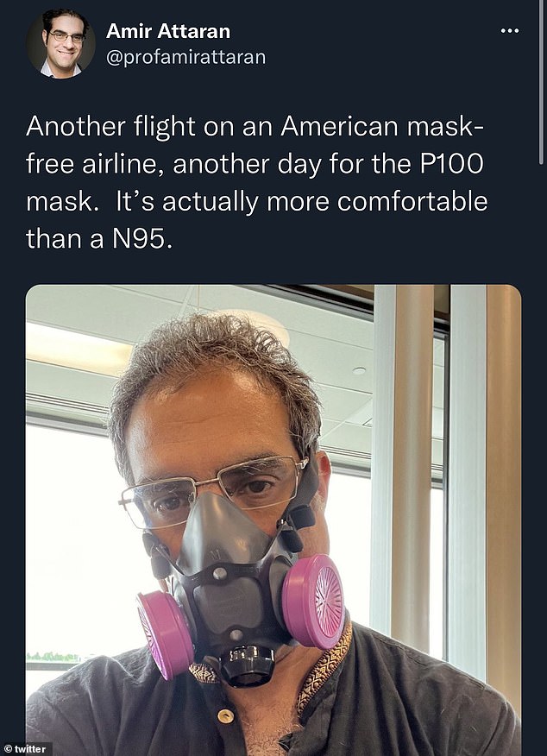The width and height of the screenshot is (547, 756).
Task: Click the shirt button in the photo
Action: point(226,715)
